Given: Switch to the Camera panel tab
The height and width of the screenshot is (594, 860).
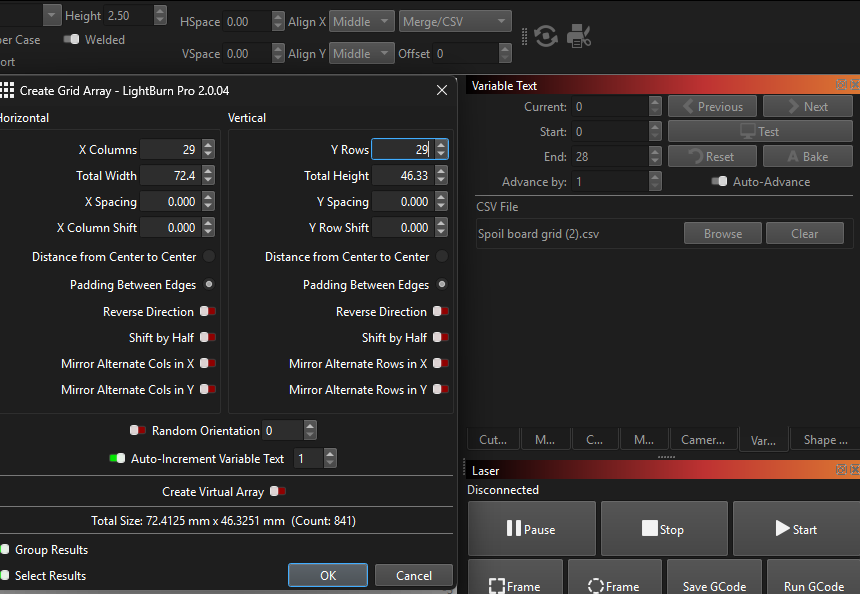Looking at the screenshot, I should (x=702, y=440).
